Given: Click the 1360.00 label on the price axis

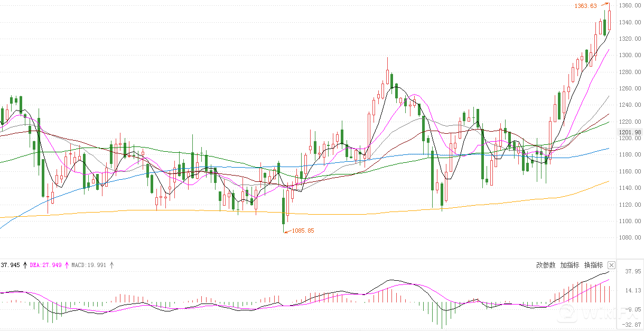Looking at the screenshot, I should 630,6.
